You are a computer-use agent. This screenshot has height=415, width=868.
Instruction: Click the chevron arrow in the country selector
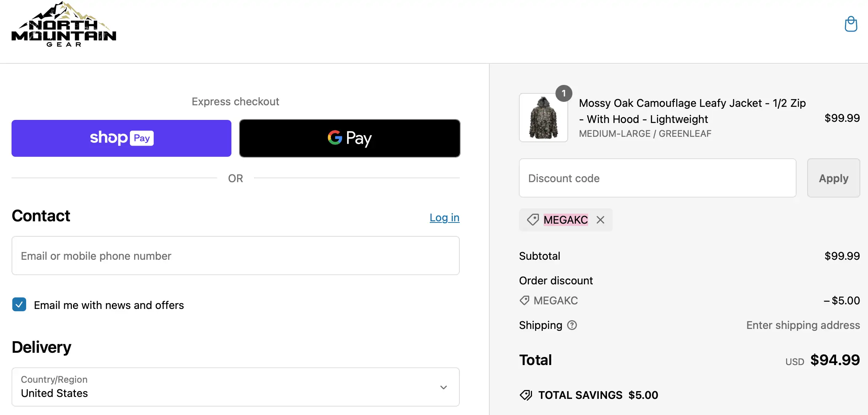coord(443,387)
